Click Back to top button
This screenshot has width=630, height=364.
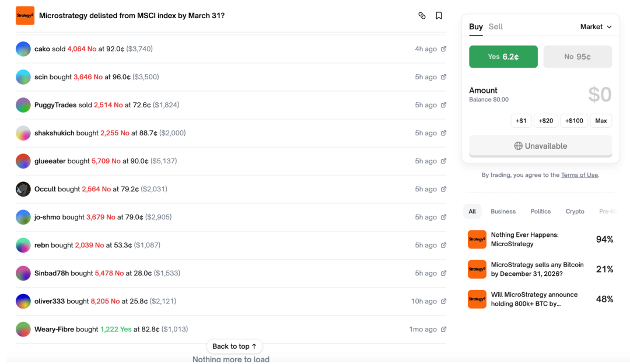pos(235,346)
